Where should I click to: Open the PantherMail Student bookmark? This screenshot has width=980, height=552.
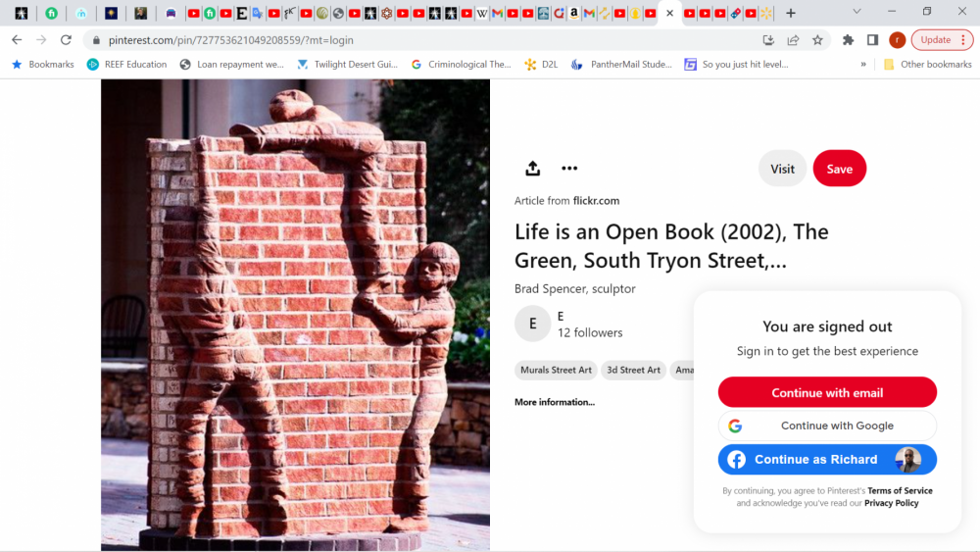click(x=621, y=64)
